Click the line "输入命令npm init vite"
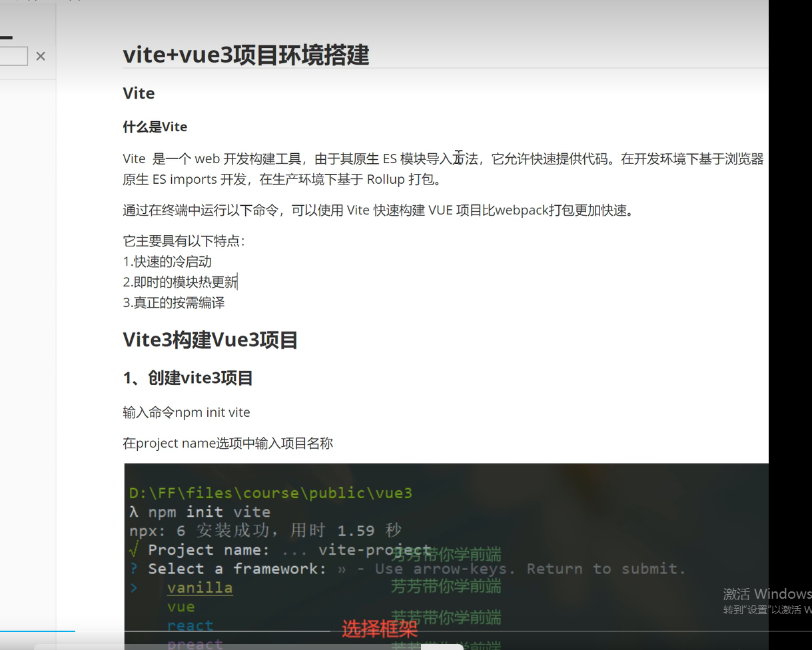This screenshot has height=650, width=812. point(187,412)
